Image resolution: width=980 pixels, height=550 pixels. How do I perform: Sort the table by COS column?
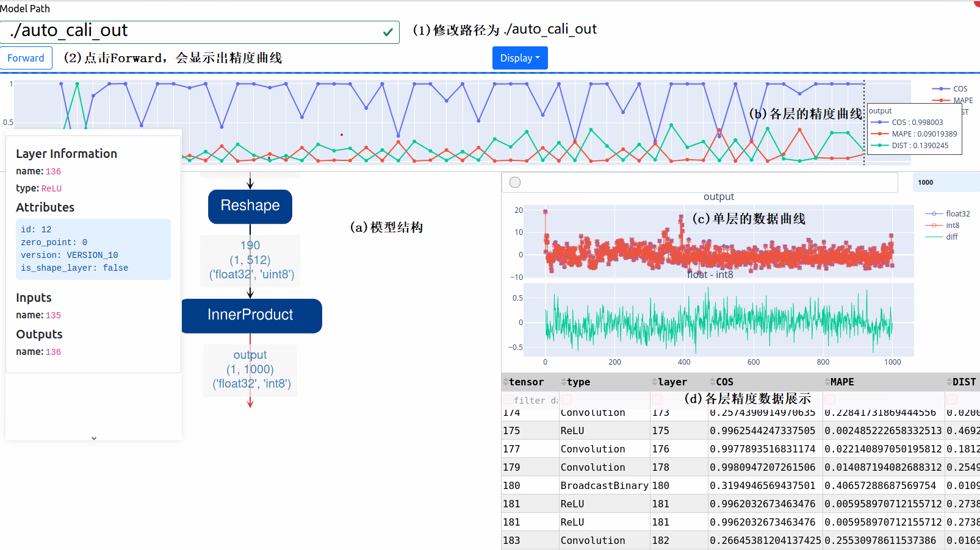coord(713,382)
